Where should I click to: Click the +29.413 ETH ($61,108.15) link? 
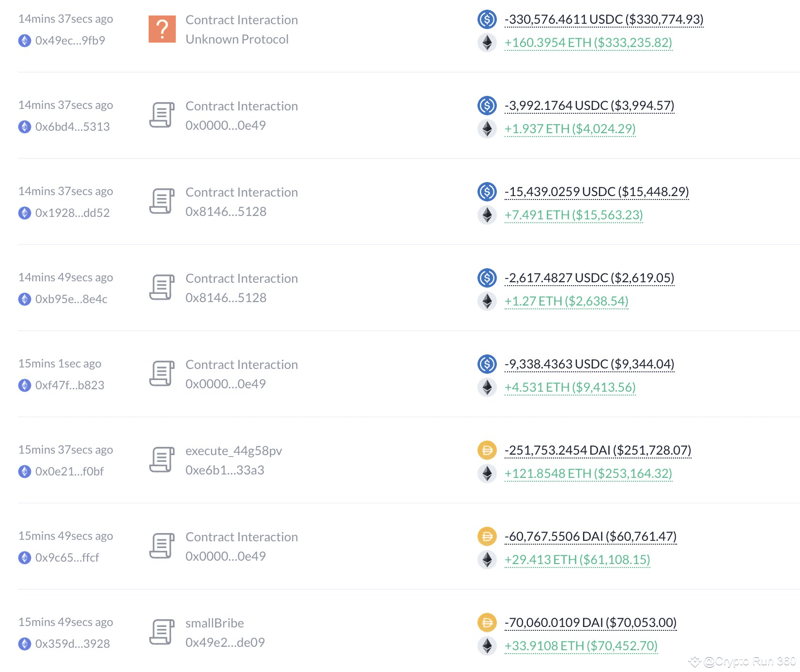click(577, 560)
